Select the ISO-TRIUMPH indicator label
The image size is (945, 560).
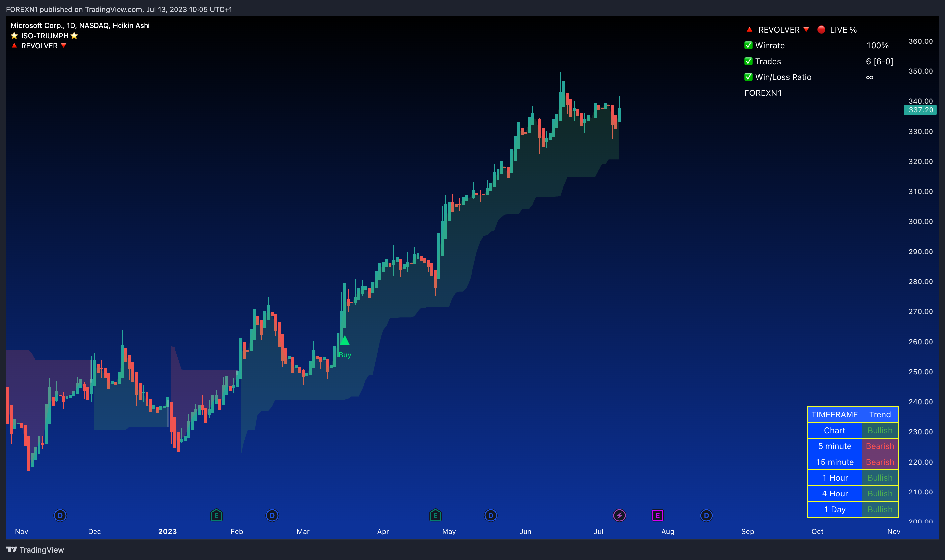[x=44, y=36]
